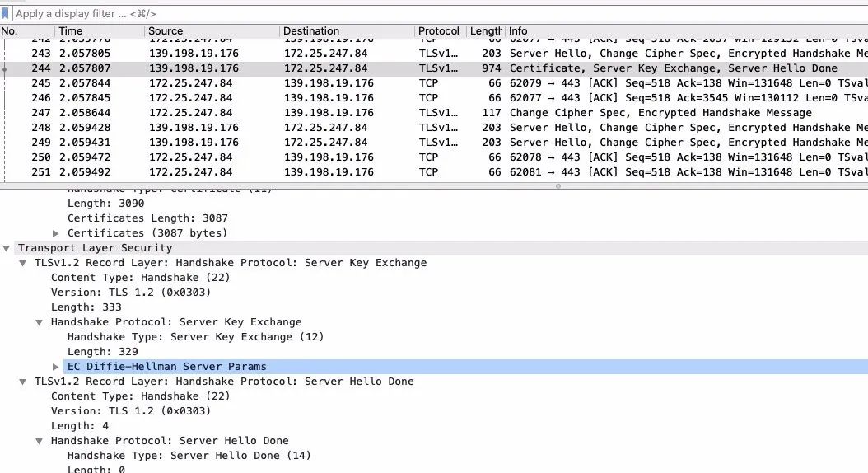Collapse TLSv1.2 Record Layer Server Hello Done

(23, 382)
